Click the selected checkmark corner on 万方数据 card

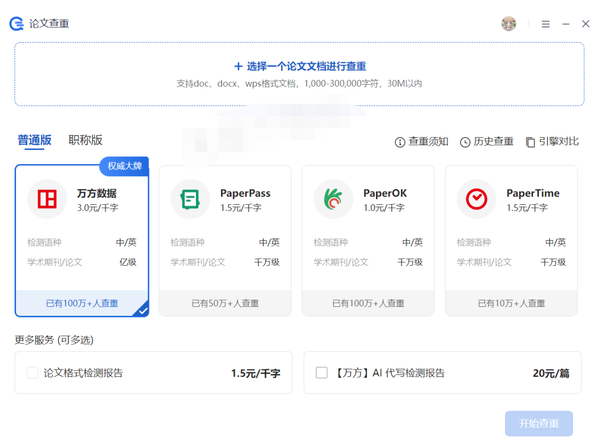[142, 310]
